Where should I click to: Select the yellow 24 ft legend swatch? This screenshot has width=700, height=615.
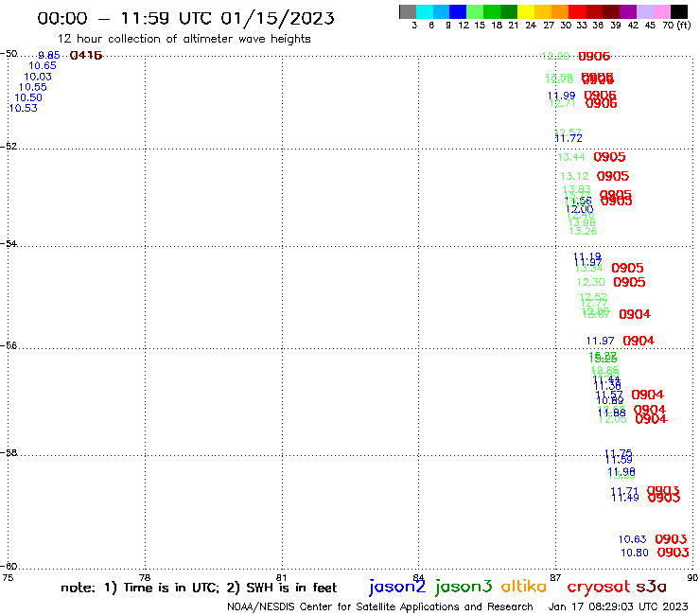click(526, 11)
